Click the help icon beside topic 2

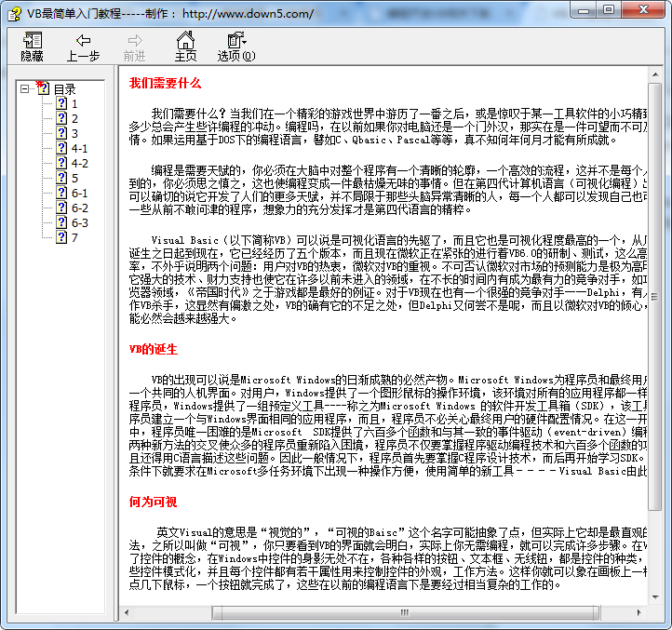point(61,119)
